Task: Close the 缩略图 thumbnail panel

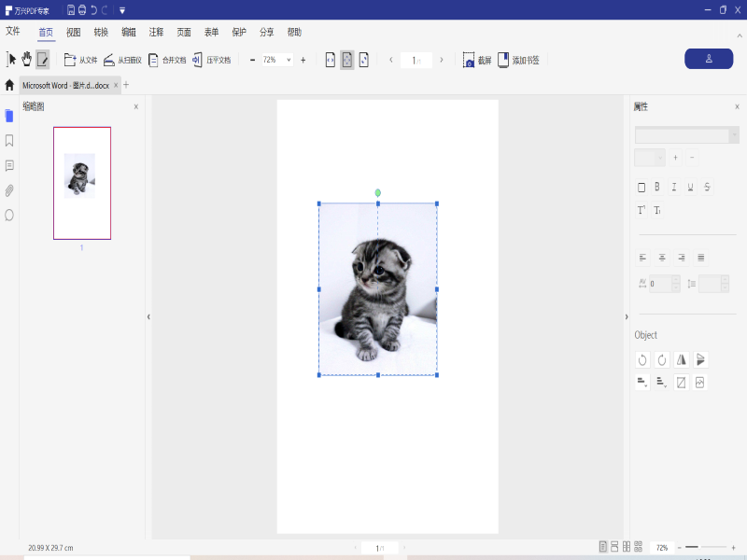Action: pyautogui.click(x=136, y=106)
